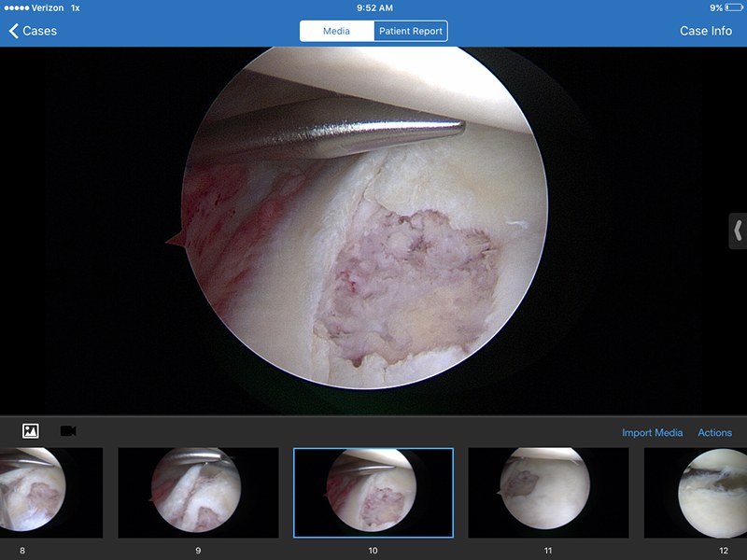Select thumbnail number 8
The image size is (747, 560).
[x=51, y=493]
